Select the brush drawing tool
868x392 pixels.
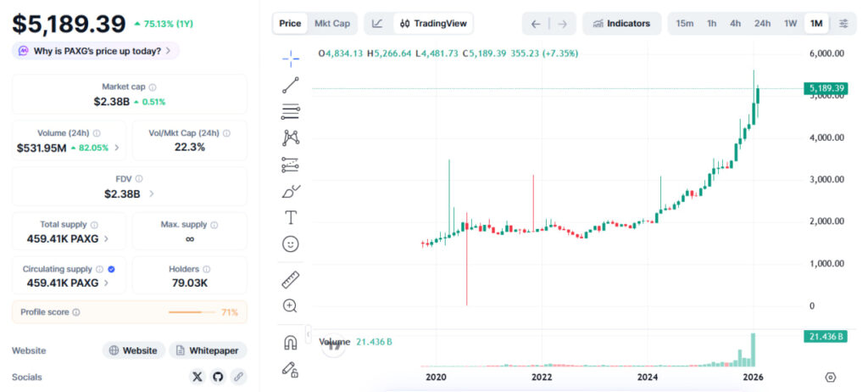(x=290, y=192)
